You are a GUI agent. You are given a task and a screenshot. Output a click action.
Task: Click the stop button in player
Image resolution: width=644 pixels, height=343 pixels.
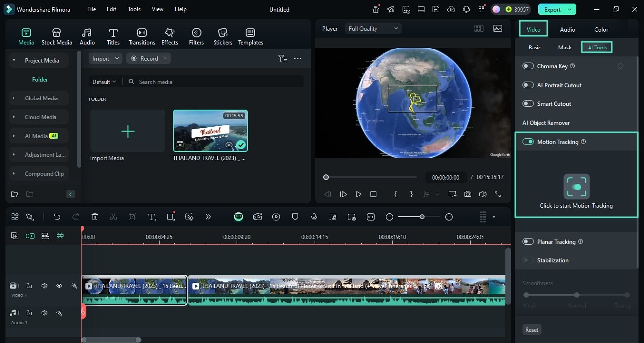pyautogui.click(x=374, y=194)
